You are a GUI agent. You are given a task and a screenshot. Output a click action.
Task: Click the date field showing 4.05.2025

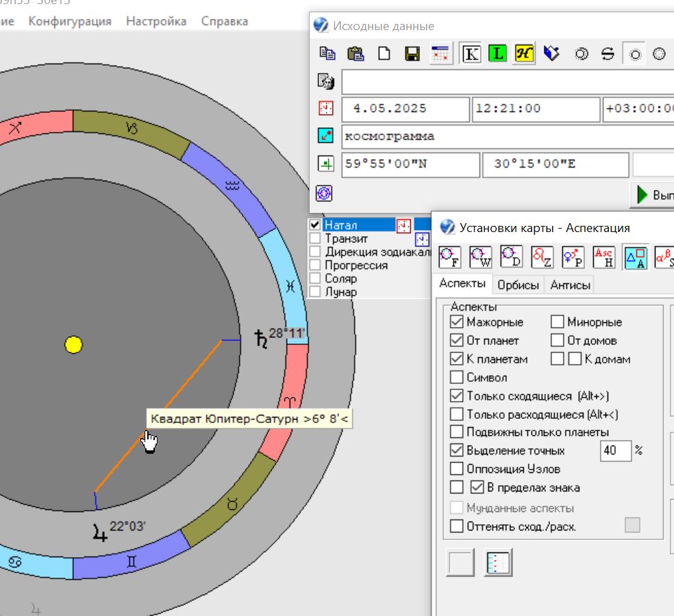pos(405,109)
